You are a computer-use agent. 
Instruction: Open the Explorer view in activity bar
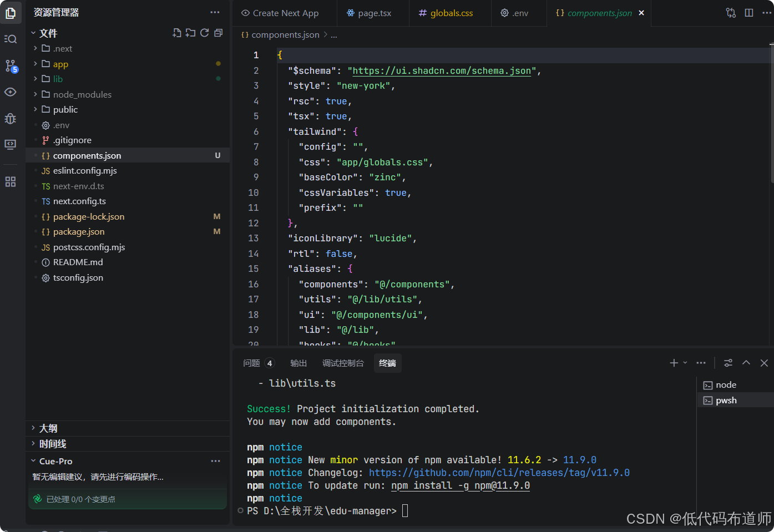11,13
